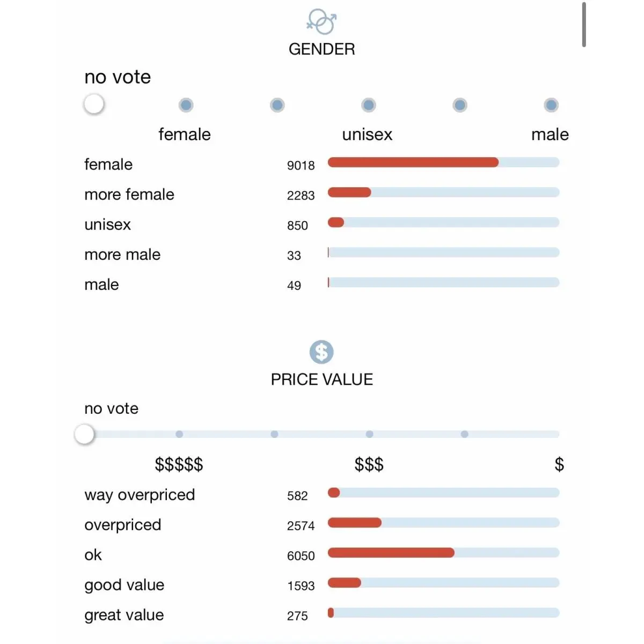
Task: Click the way overpriced label
Action: pos(140,495)
